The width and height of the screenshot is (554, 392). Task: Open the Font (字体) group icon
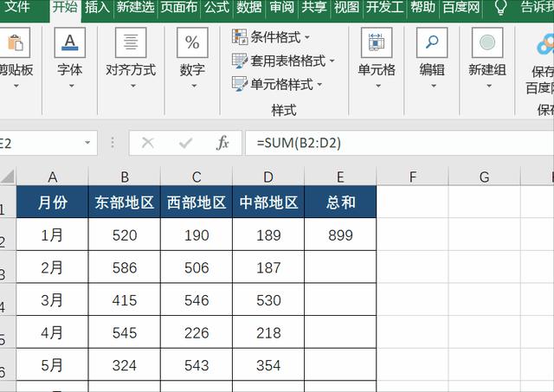[x=70, y=42]
